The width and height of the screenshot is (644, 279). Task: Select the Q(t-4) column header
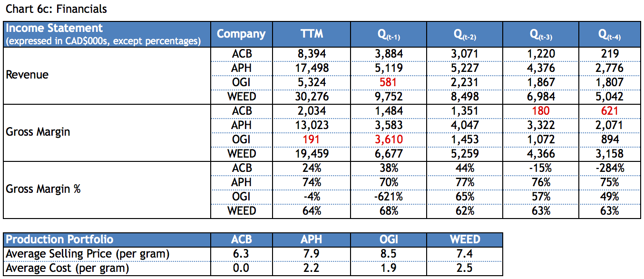pos(610,34)
